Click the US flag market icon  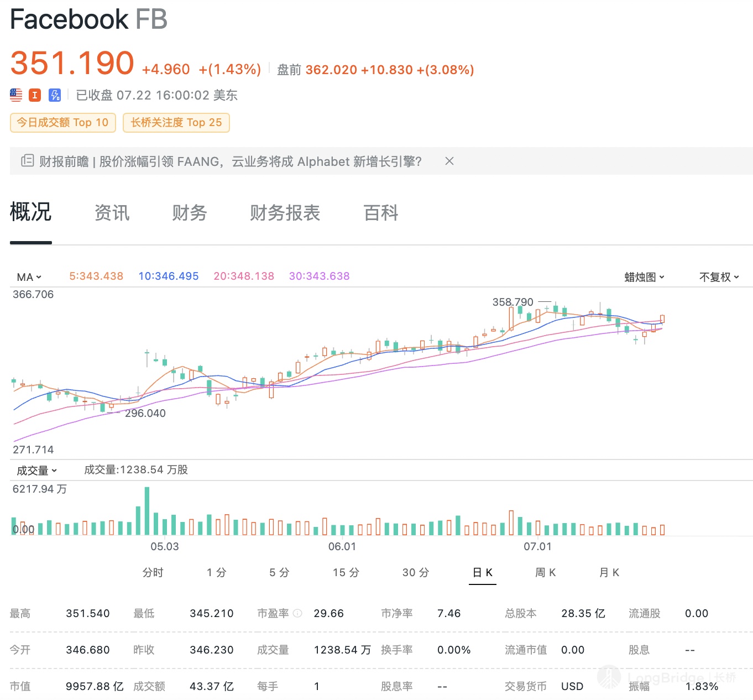tap(16, 95)
